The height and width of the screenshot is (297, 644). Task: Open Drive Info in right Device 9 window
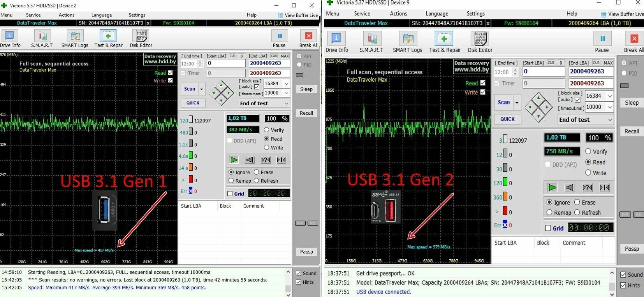click(337, 42)
